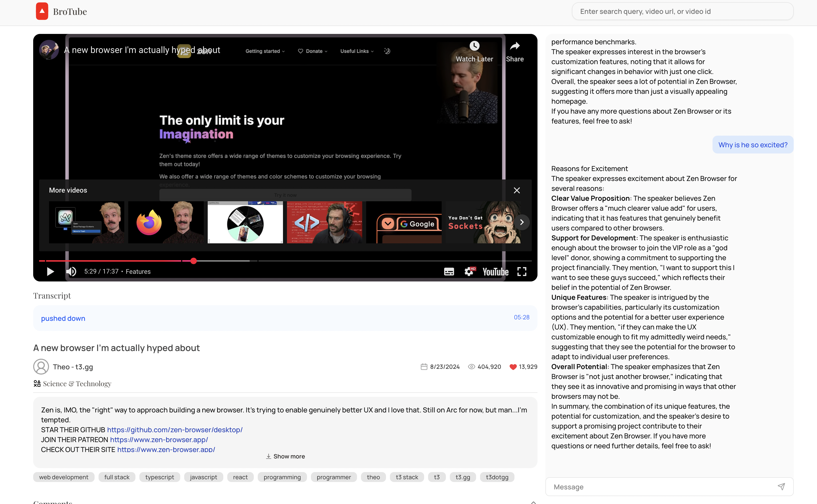Like the video using heart icon

(x=513, y=367)
